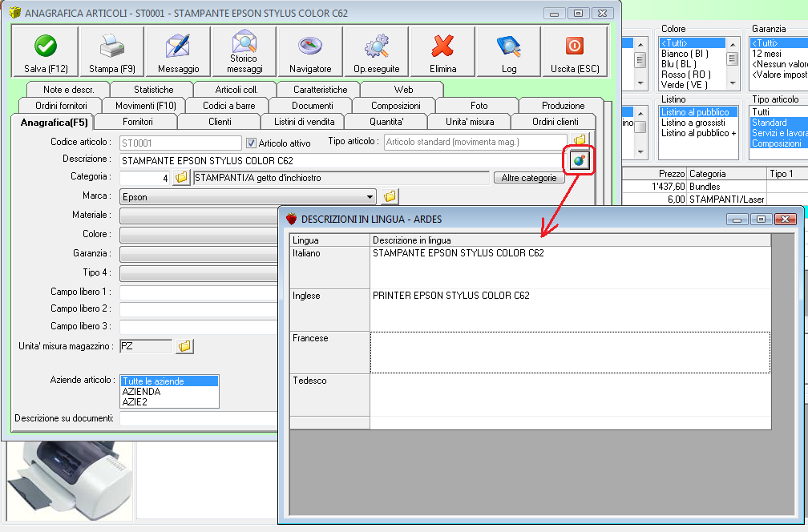Viewport: 808px width, 532px height.
Task: Click the Descrizioni in Lingua strawberry icon
Action: 292,219
